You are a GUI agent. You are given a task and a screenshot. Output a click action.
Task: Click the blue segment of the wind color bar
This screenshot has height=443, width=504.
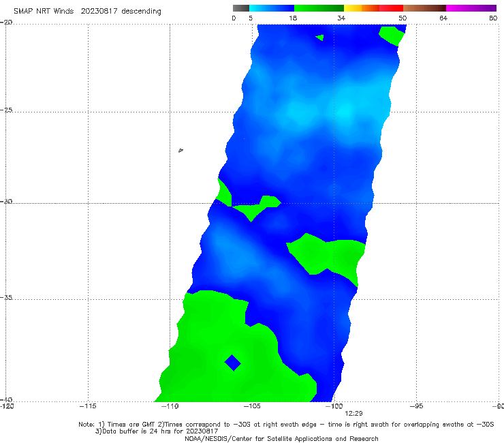(x=272, y=8)
